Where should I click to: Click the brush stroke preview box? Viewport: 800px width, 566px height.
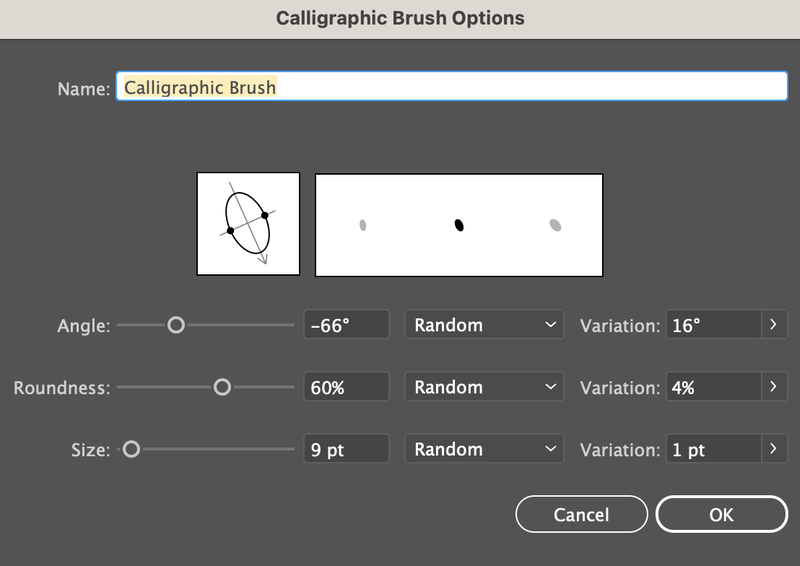point(459,225)
